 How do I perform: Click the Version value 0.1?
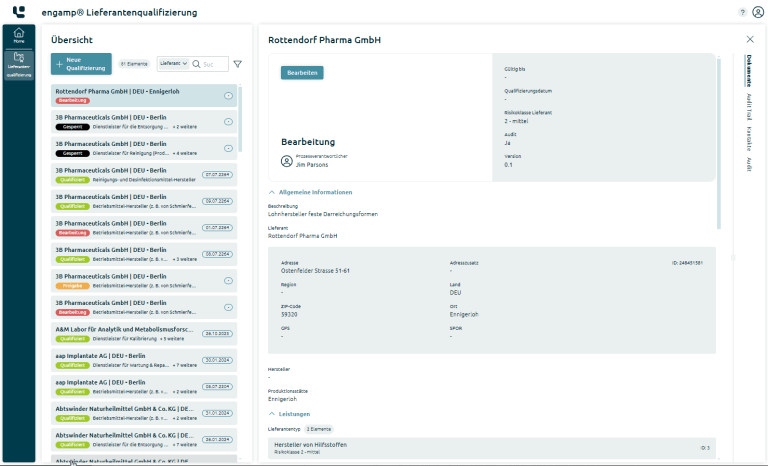tap(508, 165)
